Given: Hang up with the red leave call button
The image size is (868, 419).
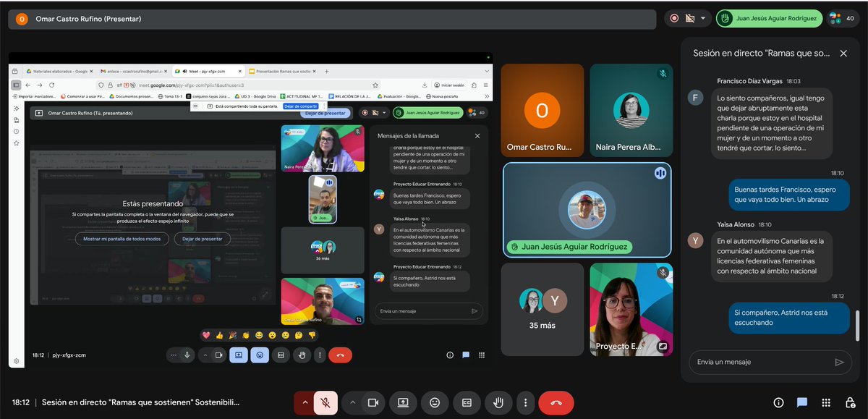Looking at the screenshot, I should click(556, 402).
